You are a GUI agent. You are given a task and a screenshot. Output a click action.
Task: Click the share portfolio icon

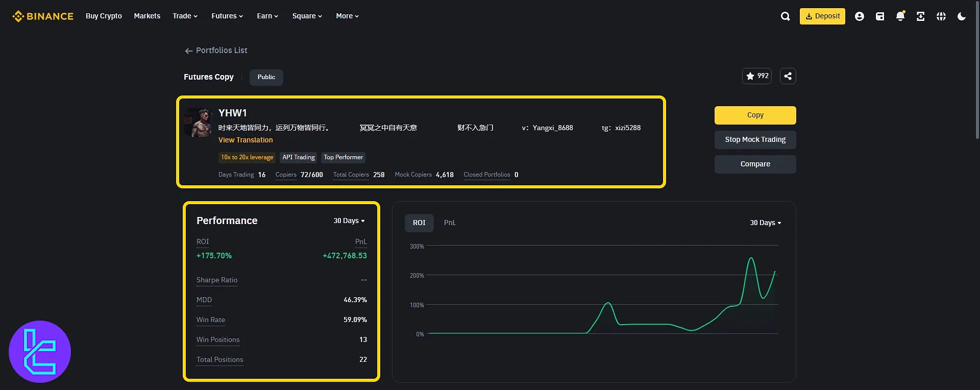pos(788,76)
